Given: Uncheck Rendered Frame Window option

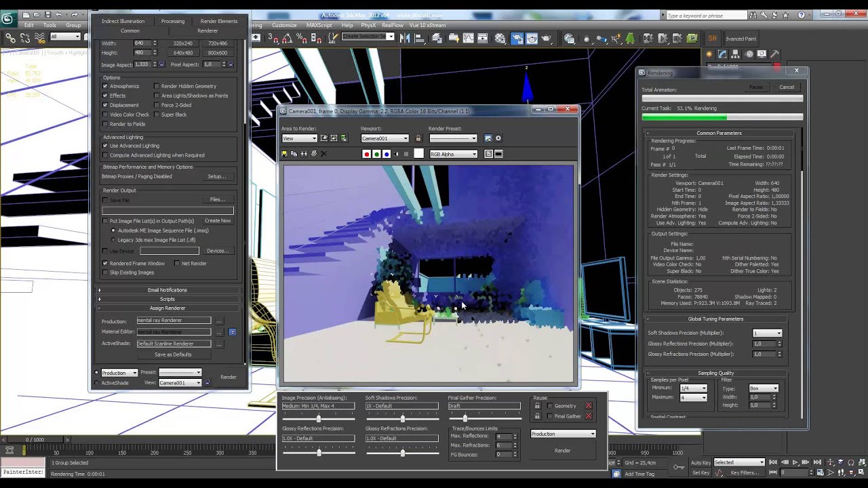Looking at the screenshot, I should pyautogui.click(x=105, y=263).
